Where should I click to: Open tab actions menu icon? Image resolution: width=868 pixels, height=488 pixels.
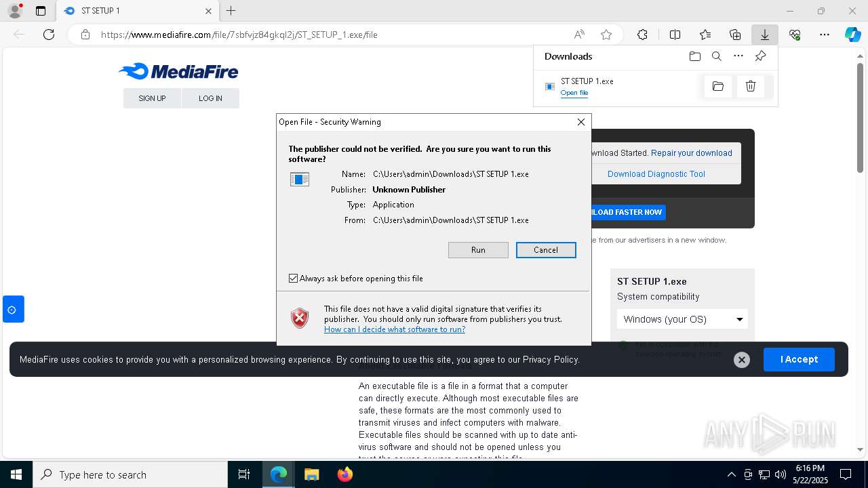pyautogui.click(x=41, y=11)
